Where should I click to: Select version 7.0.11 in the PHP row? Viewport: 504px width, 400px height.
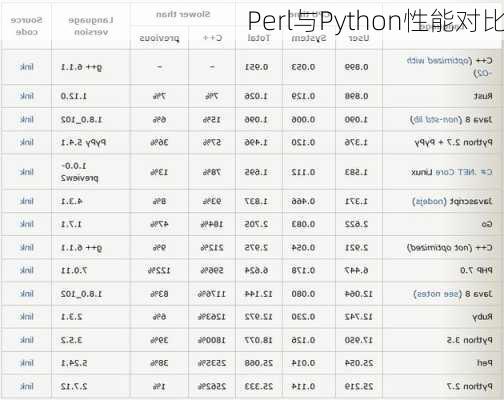coord(74,270)
